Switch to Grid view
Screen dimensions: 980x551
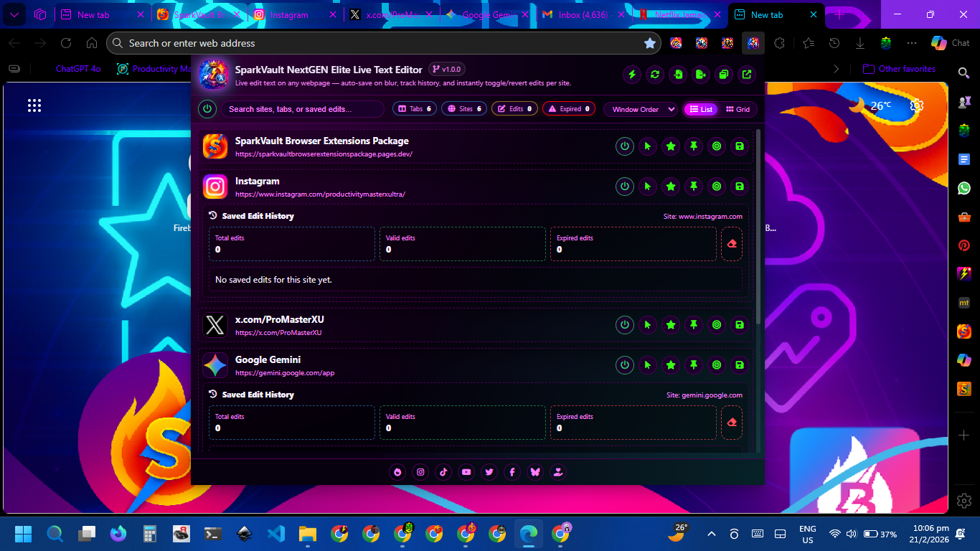click(x=738, y=109)
